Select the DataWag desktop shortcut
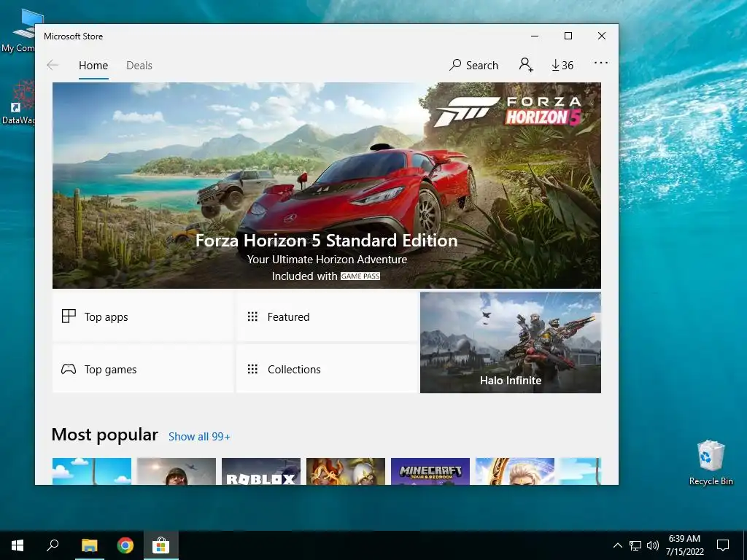This screenshot has height=560, width=747. [18, 103]
